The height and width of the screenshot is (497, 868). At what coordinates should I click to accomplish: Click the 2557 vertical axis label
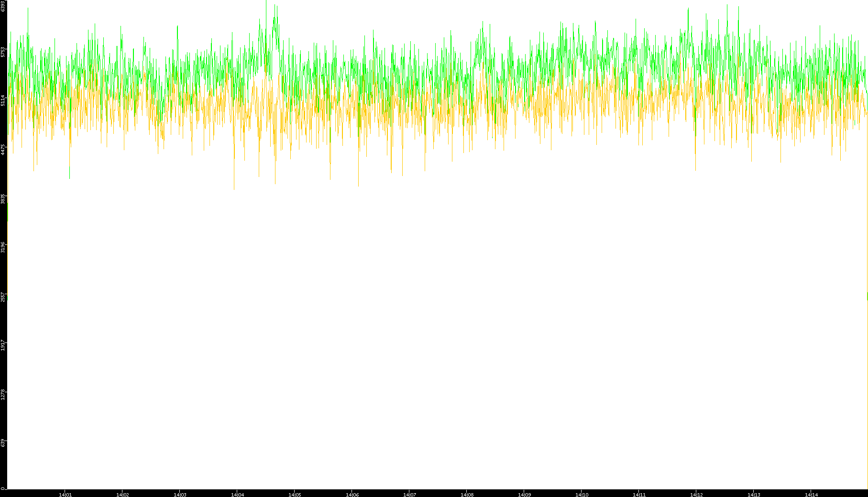pos(3,297)
